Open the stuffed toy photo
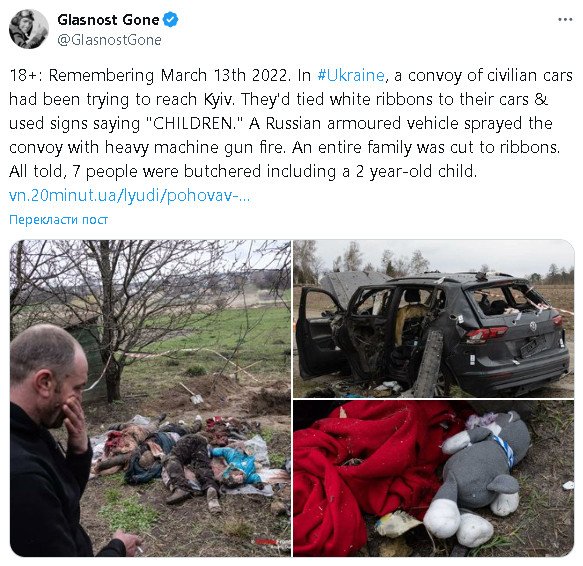Image resolution: width=583 pixels, height=566 pixels. coord(434,479)
